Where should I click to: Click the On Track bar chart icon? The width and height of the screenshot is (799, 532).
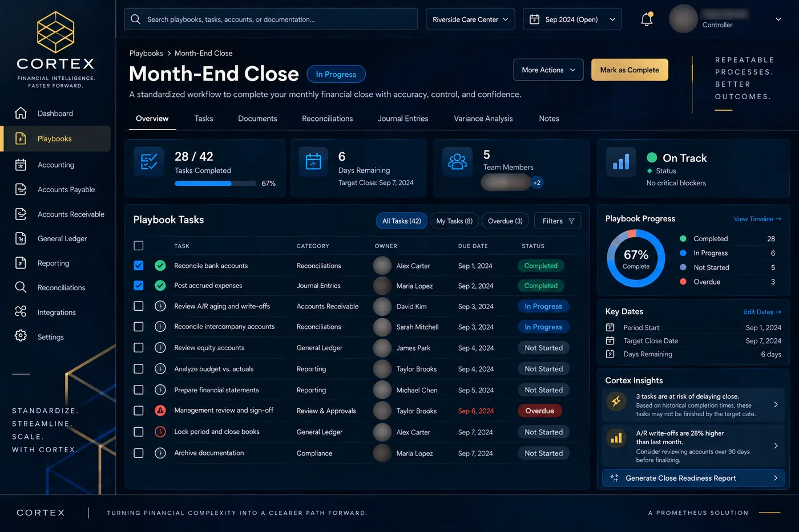621,161
